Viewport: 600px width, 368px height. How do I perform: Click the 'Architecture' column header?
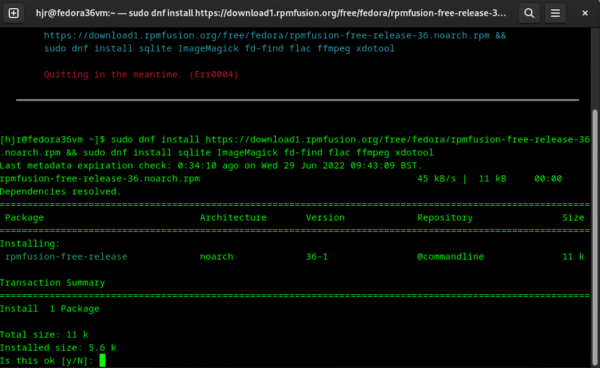pos(233,218)
